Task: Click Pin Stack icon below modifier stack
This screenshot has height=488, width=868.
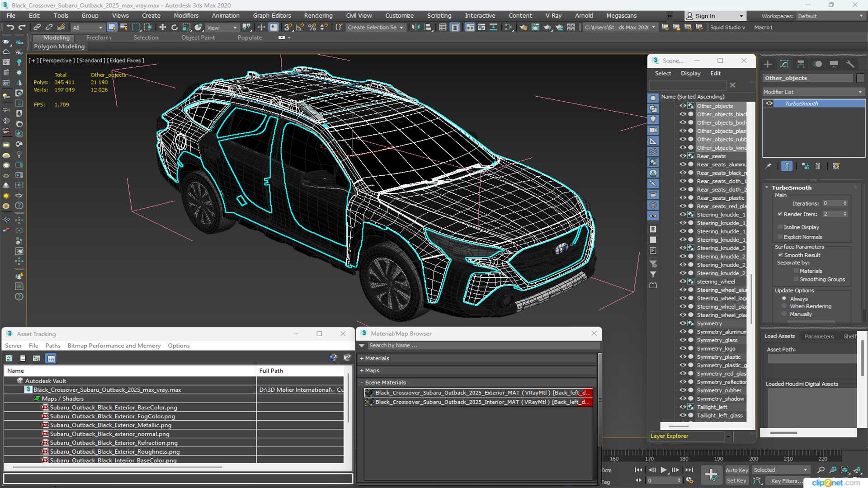Action: coord(769,166)
